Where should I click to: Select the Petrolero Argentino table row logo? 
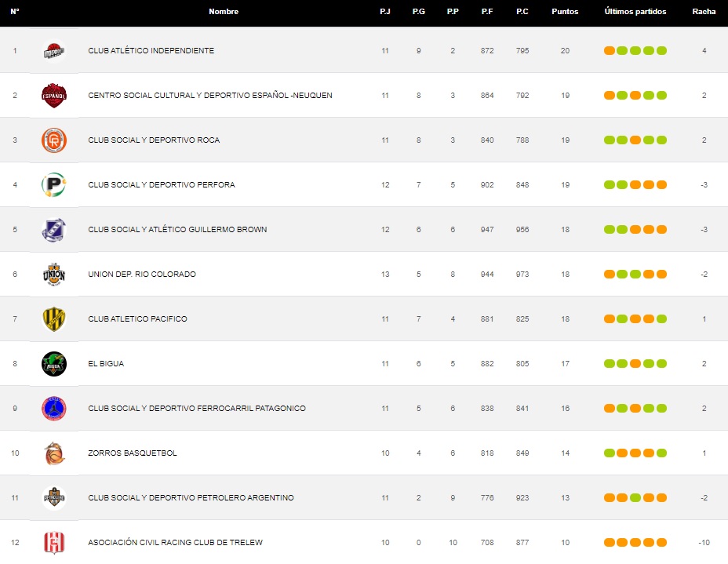click(54, 498)
